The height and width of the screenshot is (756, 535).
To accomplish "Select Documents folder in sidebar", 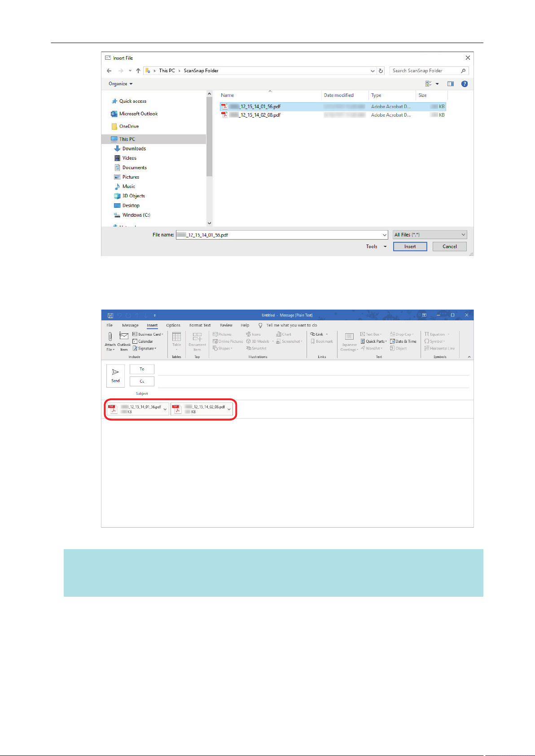I will (x=131, y=167).
